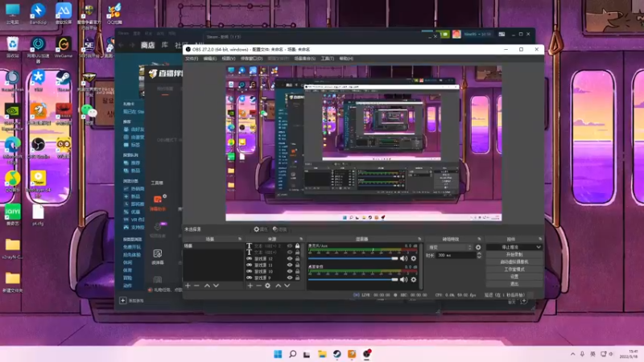Image resolution: width=644 pixels, height=362 pixels.
Task: Adjust the 时长 duration stepper arrows
Action: coord(479,255)
